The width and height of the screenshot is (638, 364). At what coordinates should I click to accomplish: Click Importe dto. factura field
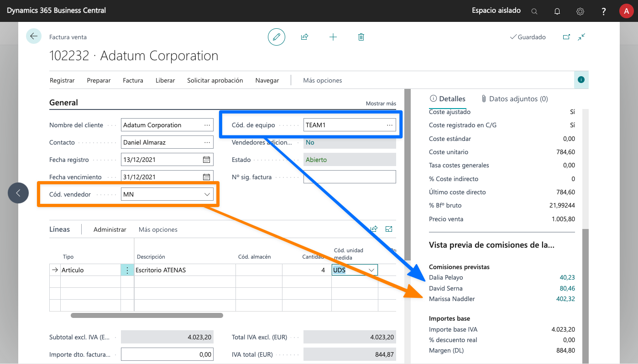tap(167, 354)
